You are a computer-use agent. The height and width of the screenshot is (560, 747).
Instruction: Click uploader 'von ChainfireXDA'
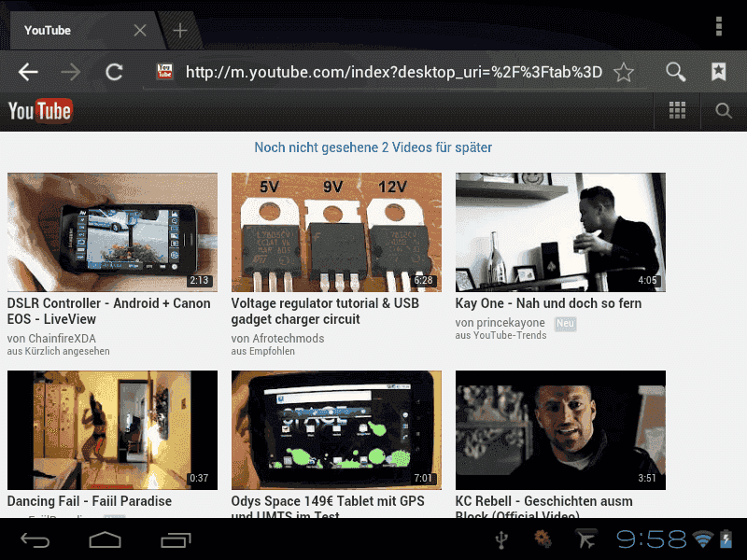[x=51, y=338]
